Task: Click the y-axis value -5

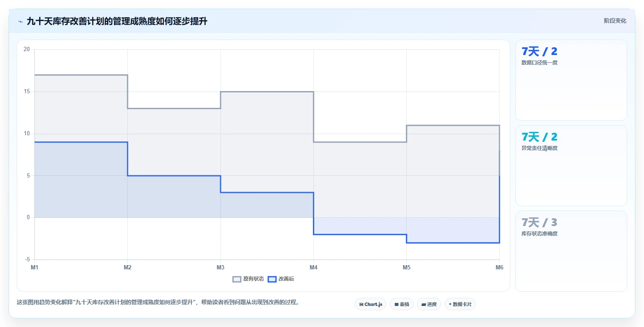Action: [27, 260]
